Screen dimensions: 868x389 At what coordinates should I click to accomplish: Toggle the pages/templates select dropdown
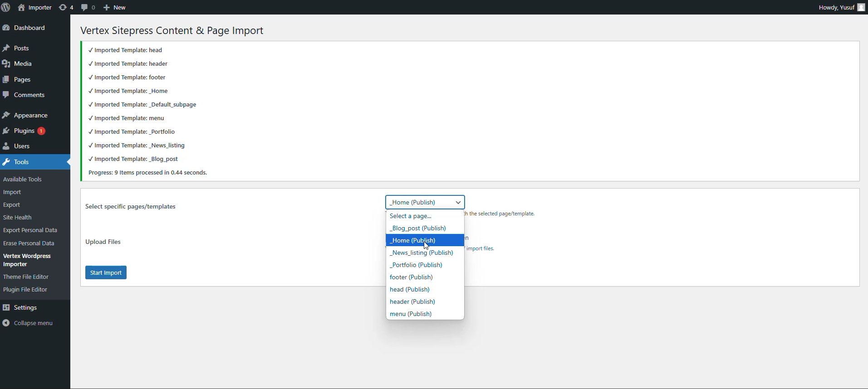pyautogui.click(x=425, y=202)
